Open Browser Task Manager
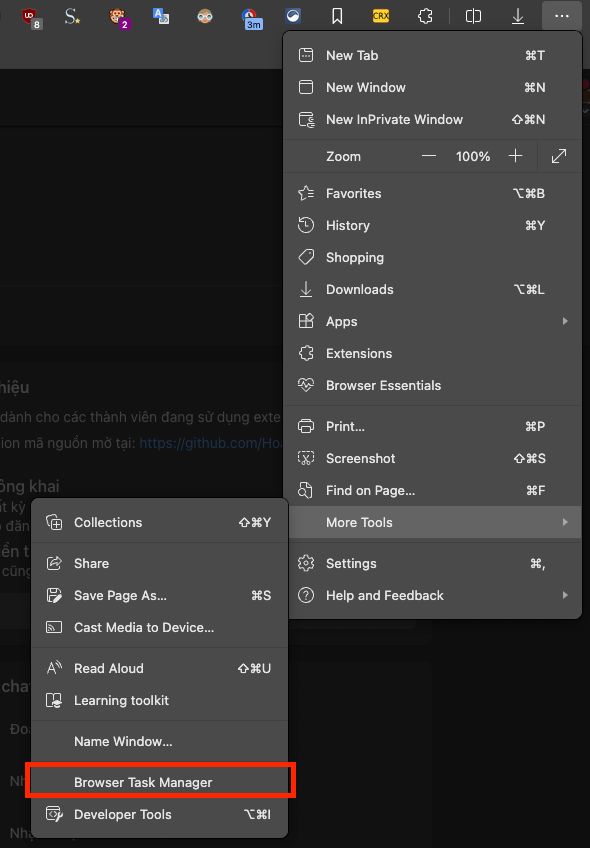This screenshot has height=848, width=590. pos(160,782)
